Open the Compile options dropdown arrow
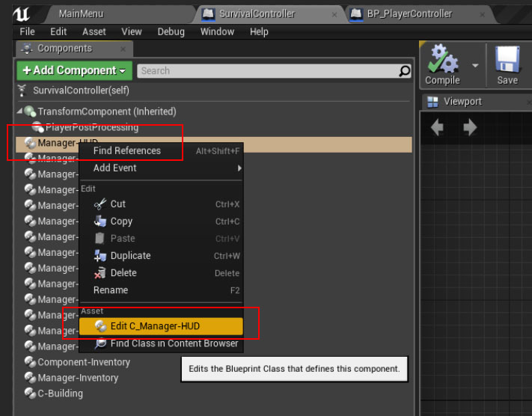 [x=475, y=65]
